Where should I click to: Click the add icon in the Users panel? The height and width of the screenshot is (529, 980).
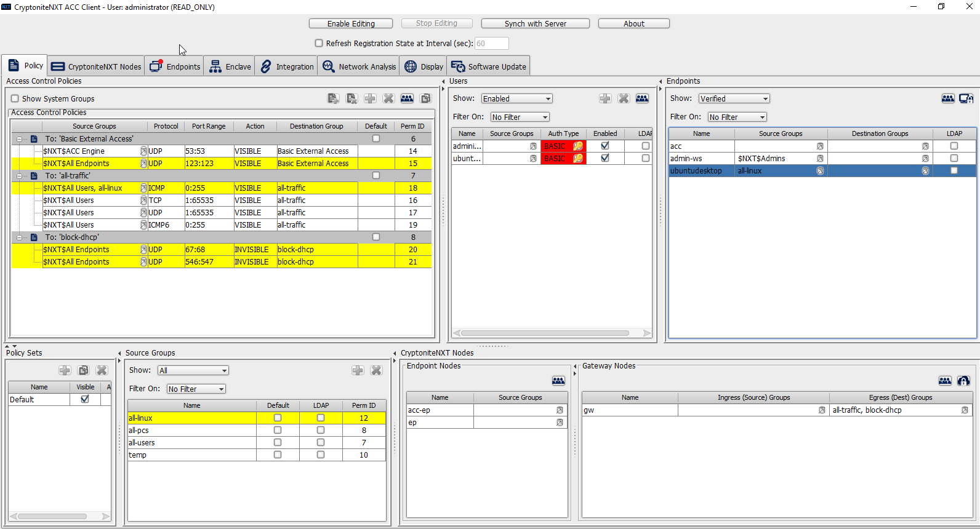(605, 98)
